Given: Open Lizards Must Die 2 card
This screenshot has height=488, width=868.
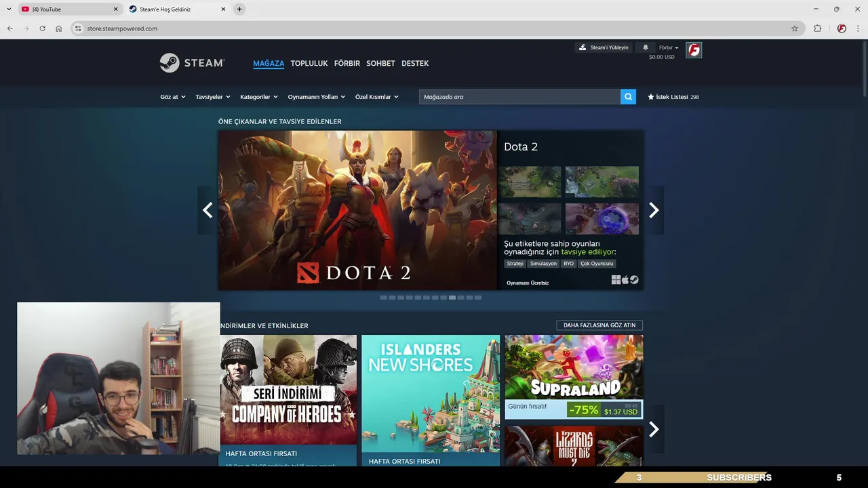Looking at the screenshot, I should point(574,446).
